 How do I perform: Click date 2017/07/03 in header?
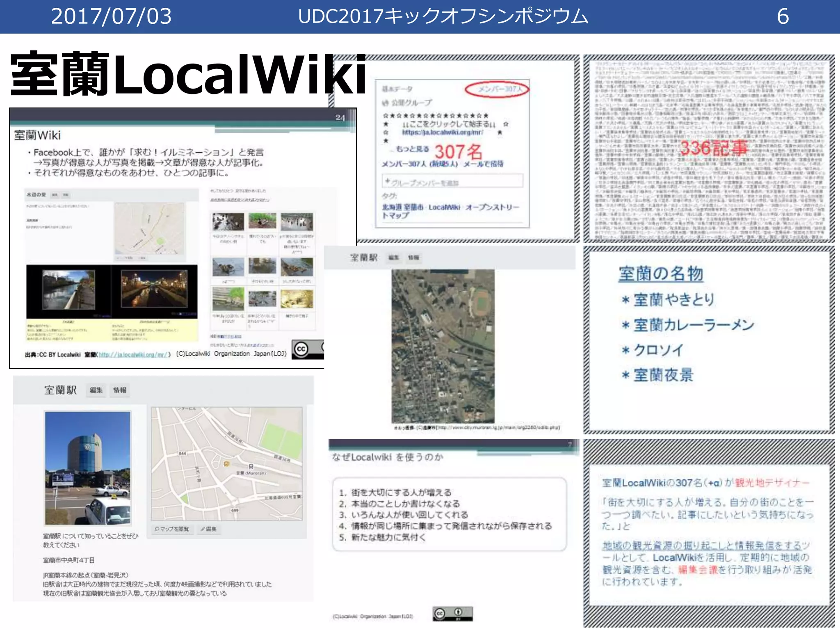(x=111, y=16)
